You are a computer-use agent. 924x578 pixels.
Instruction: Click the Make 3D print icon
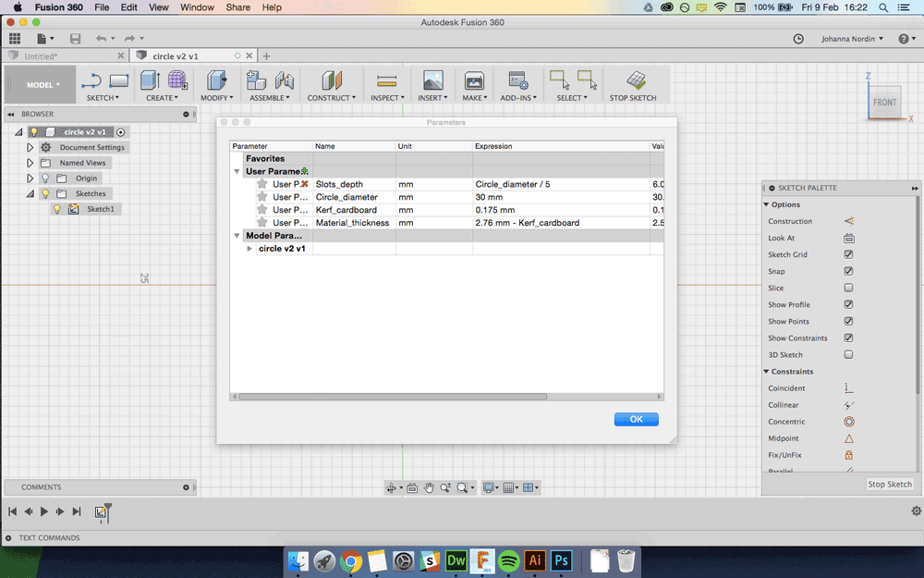(x=474, y=80)
